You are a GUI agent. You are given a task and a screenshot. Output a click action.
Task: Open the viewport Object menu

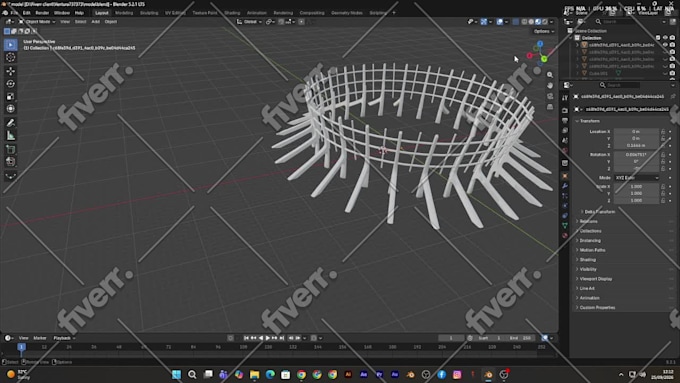pos(111,22)
